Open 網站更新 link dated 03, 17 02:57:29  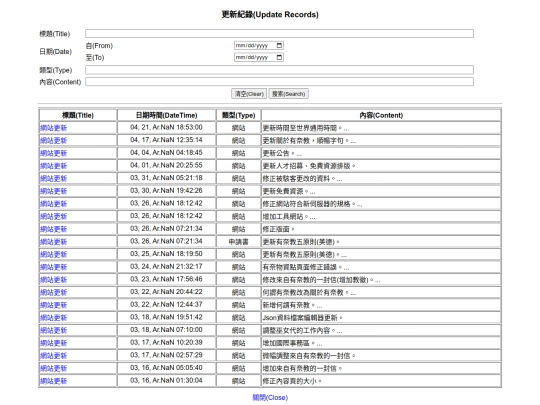53,356
